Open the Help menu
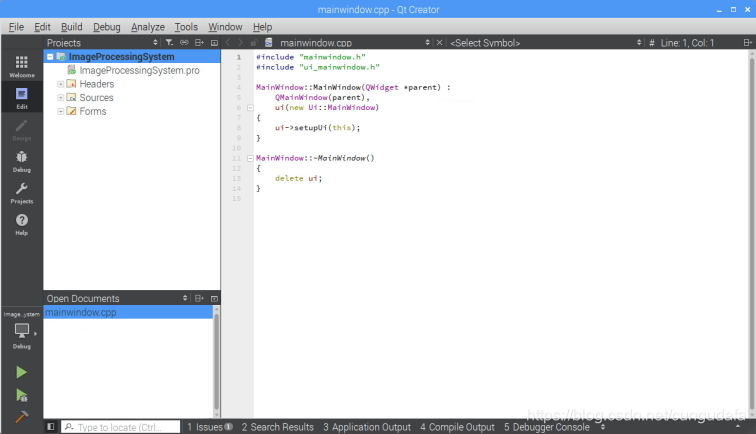This screenshot has width=756, height=434. [x=262, y=27]
